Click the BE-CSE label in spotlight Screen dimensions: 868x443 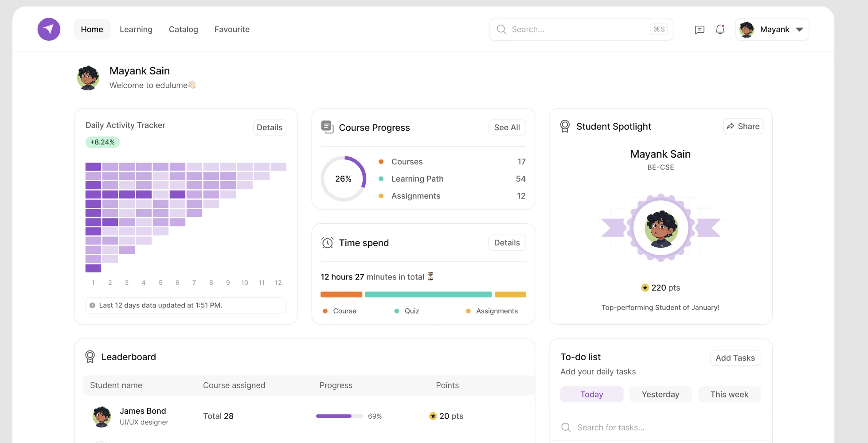click(x=661, y=167)
